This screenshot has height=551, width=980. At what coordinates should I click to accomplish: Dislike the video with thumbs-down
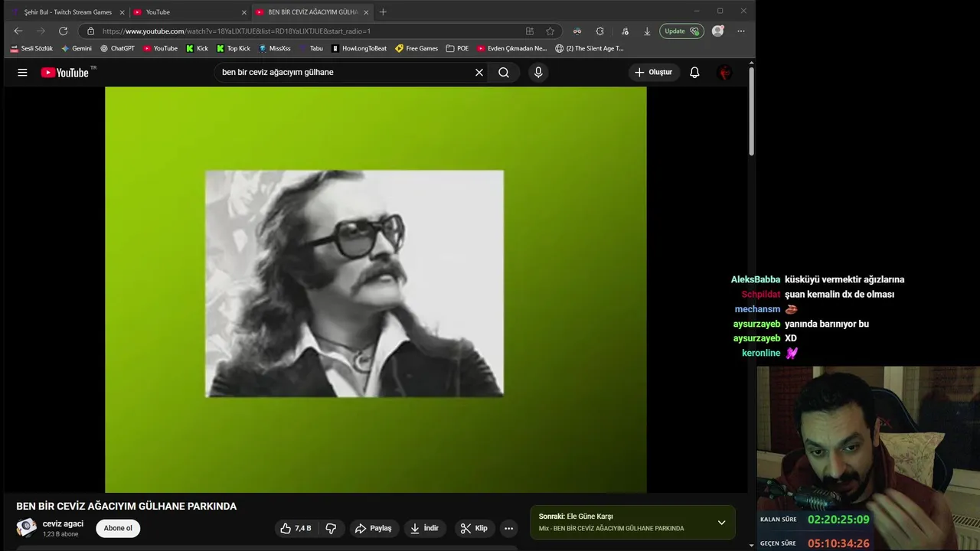(331, 528)
